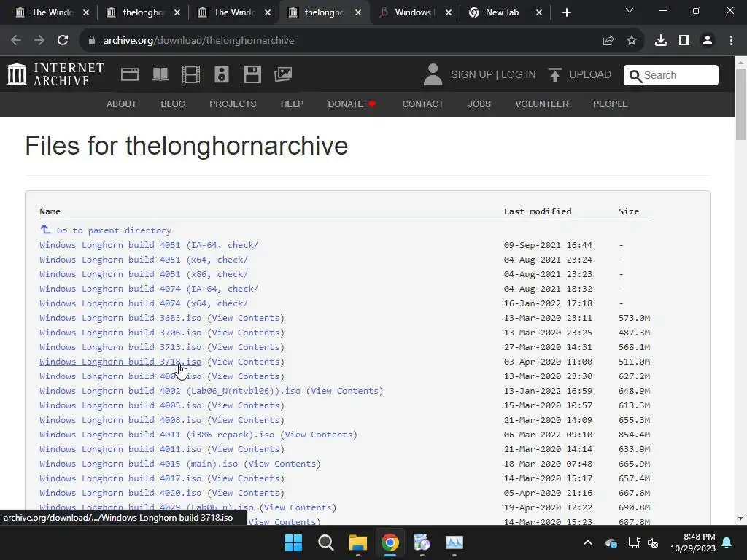Open the PEOPLE menu item
This screenshot has height=560, width=747.
point(611,104)
